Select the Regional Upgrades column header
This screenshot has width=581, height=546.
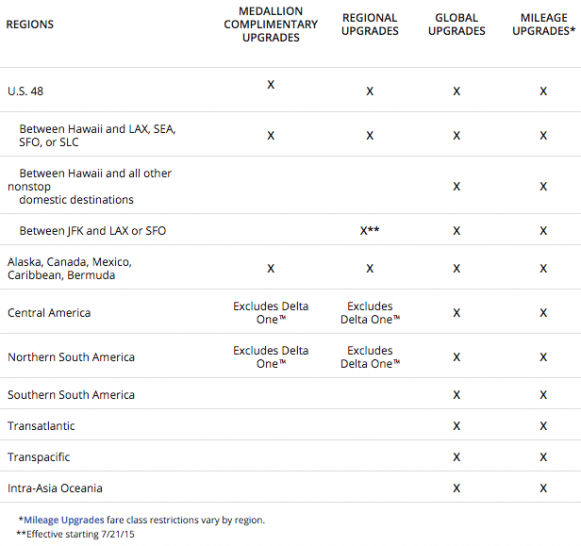tap(369, 24)
